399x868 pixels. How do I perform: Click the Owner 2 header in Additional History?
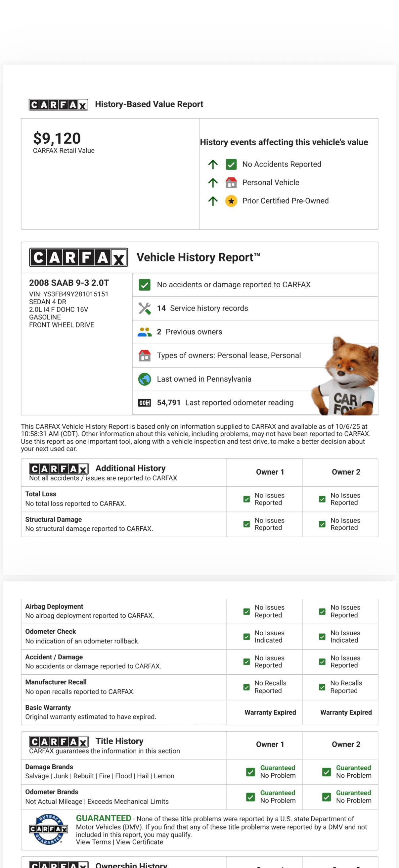tap(346, 472)
